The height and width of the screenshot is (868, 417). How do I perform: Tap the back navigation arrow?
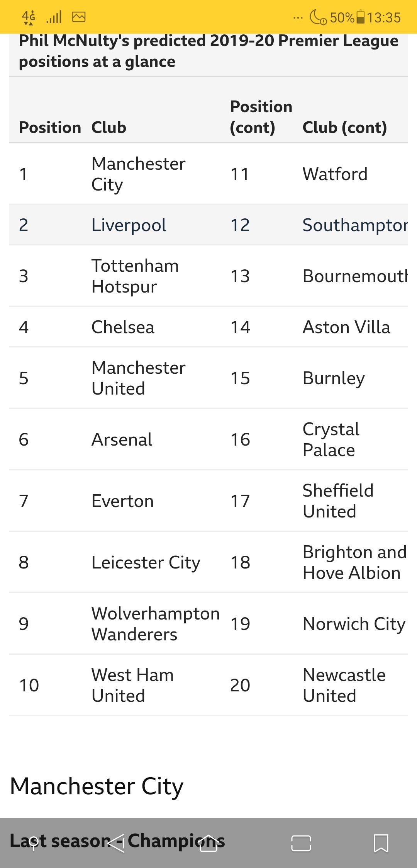click(x=116, y=843)
